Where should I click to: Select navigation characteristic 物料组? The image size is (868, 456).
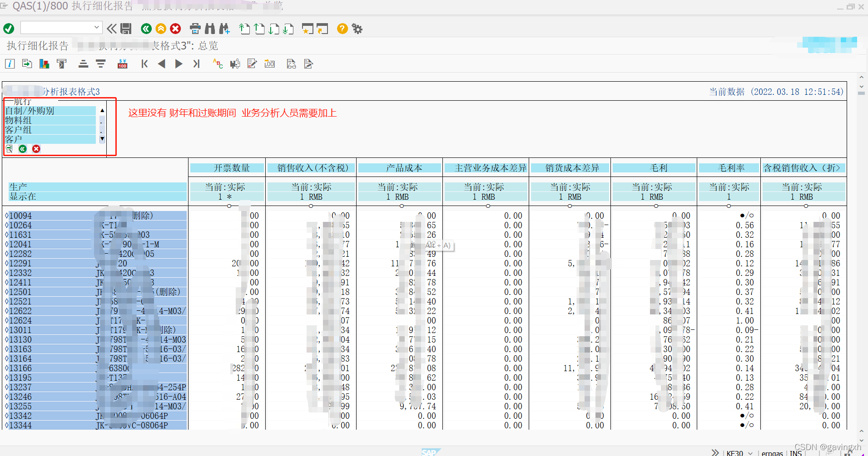point(50,120)
